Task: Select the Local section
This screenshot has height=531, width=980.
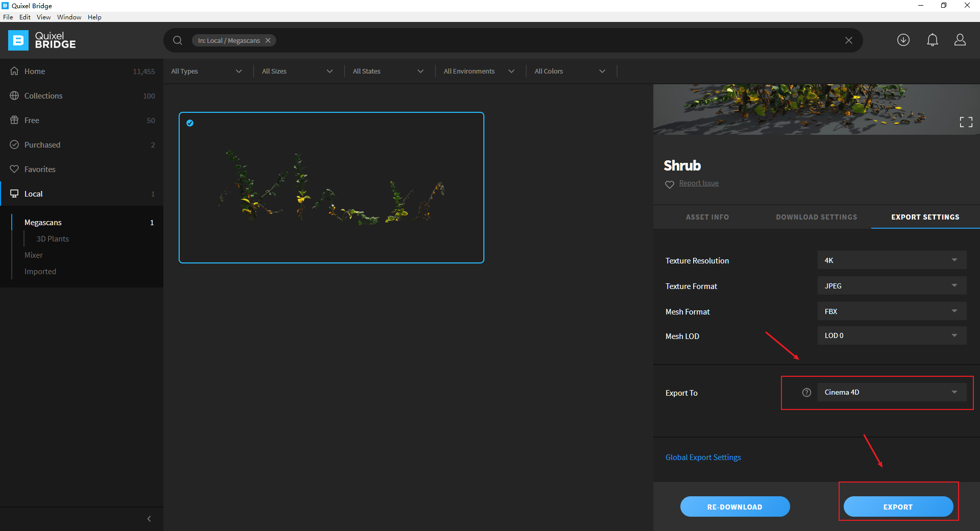Action: [82, 194]
